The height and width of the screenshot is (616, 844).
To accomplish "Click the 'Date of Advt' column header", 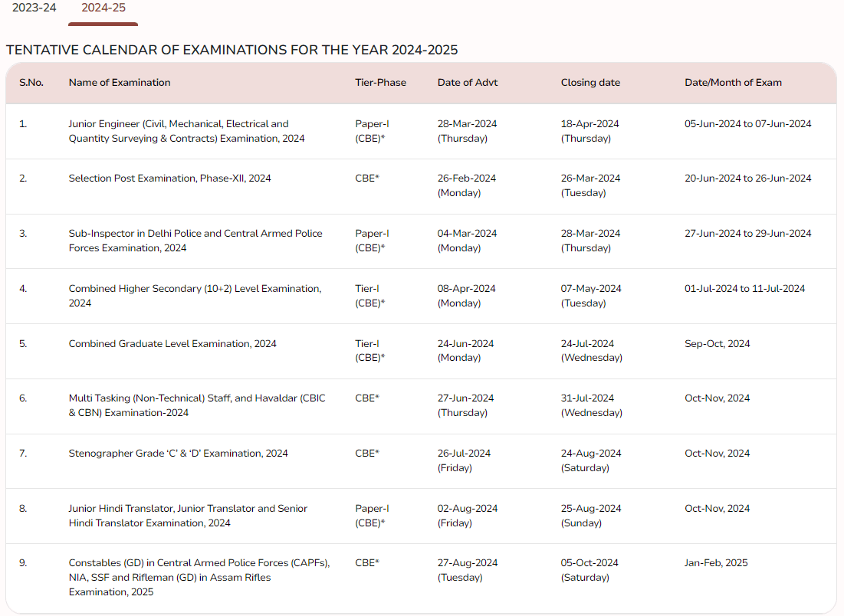I will [468, 83].
